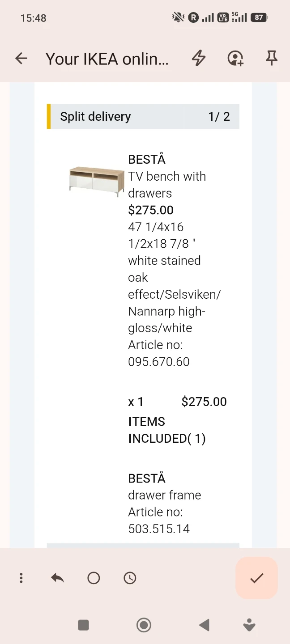Select article number 095.670.60
This screenshot has width=290, height=644.
coord(159,361)
